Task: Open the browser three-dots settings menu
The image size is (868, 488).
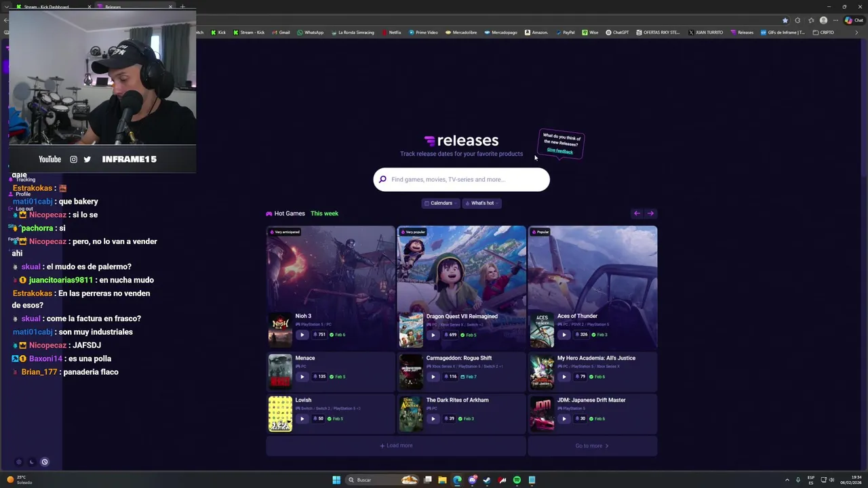Action: [x=835, y=20]
